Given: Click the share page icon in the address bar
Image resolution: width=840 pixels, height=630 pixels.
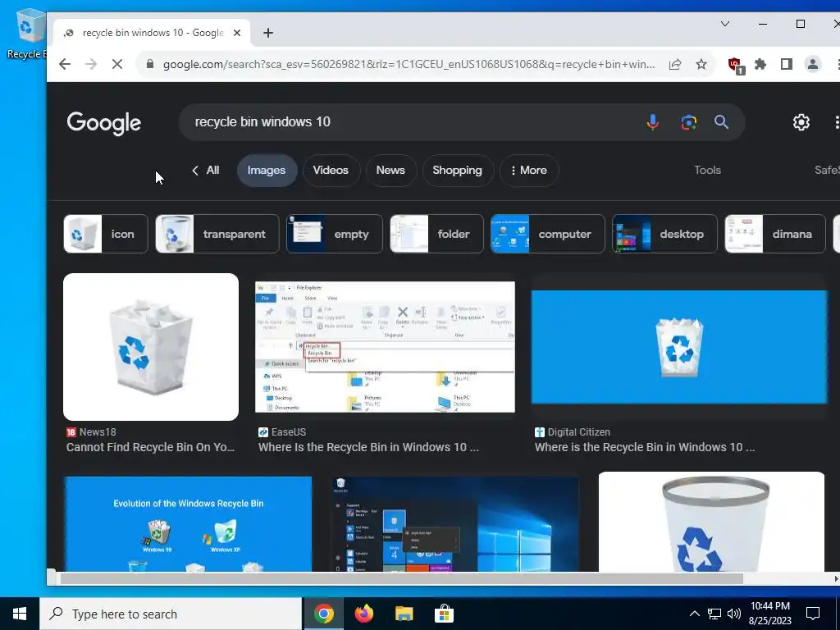Looking at the screenshot, I should (x=675, y=64).
